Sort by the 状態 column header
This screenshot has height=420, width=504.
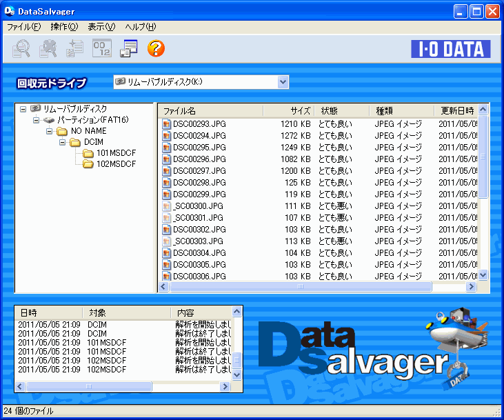click(x=342, y=111)
